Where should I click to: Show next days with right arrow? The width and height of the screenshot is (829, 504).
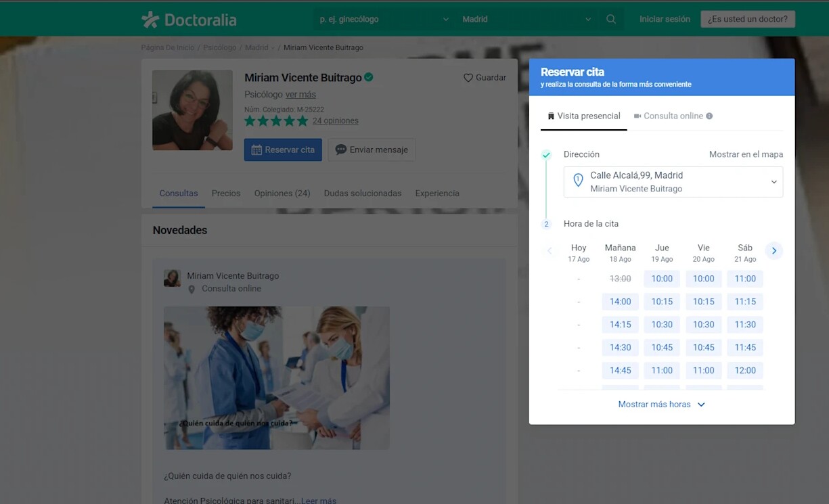[774, 251]
